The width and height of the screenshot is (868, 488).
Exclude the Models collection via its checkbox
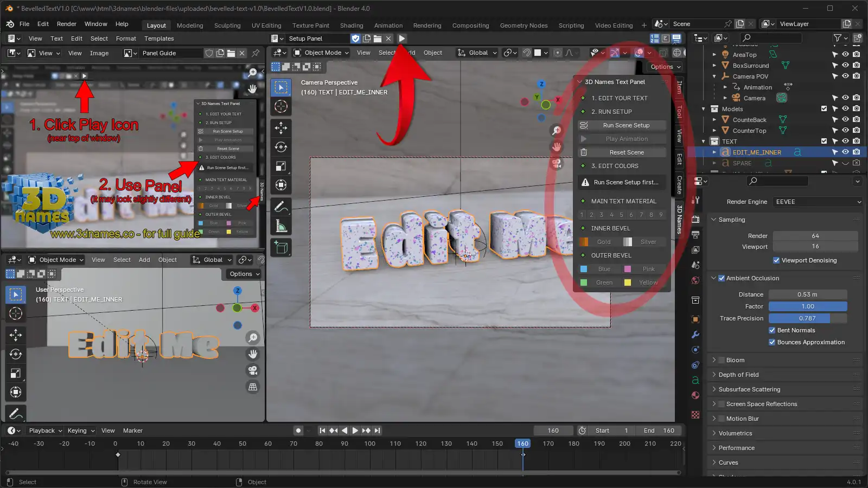824,109
